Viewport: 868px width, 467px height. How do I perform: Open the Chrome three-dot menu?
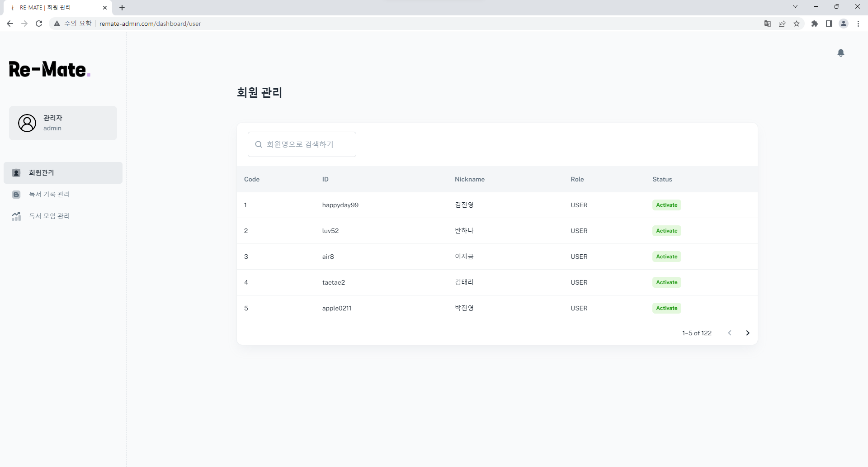[x=858, y=24]
